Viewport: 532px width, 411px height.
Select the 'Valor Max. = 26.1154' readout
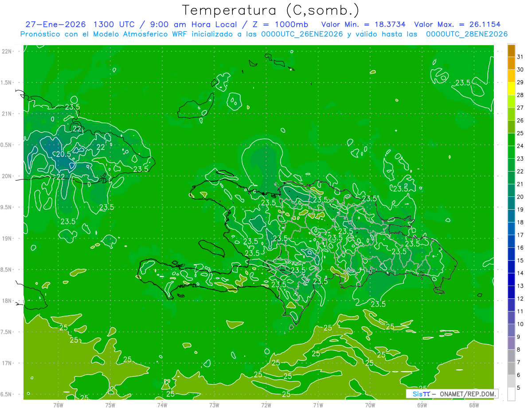[458, 24]
